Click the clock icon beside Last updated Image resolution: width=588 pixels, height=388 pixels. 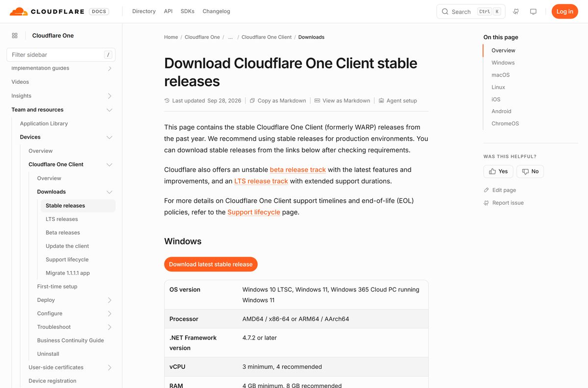[167, 100]
